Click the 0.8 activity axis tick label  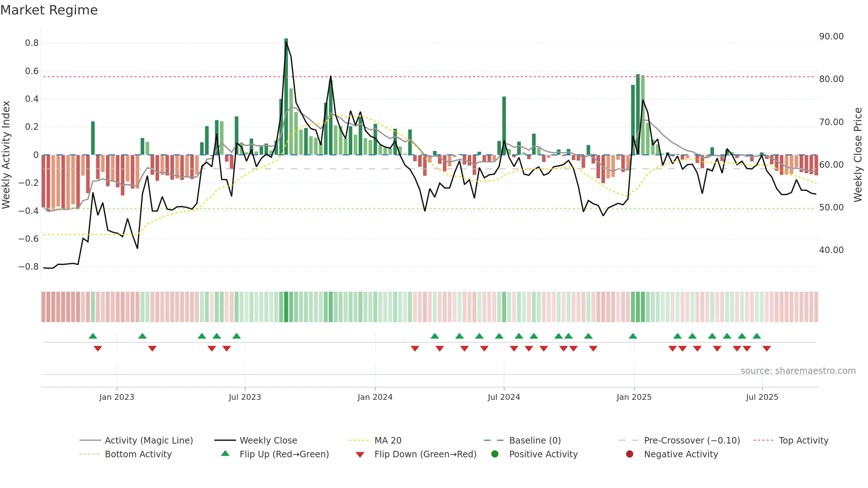click(x=32, y=43)
